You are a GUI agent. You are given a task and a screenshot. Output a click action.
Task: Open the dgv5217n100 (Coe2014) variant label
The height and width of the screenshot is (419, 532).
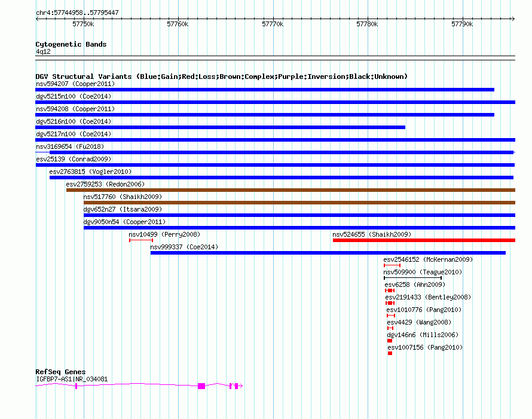[74, 134]
